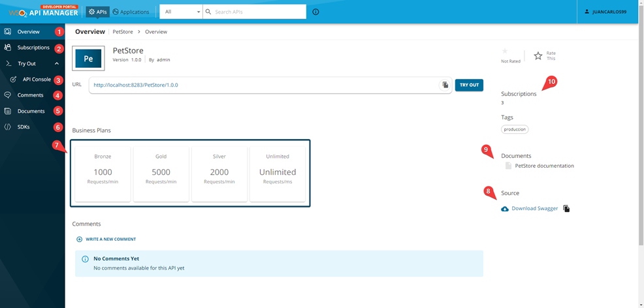Click the 'No comments available for this API yet' text

pos(139,268)
